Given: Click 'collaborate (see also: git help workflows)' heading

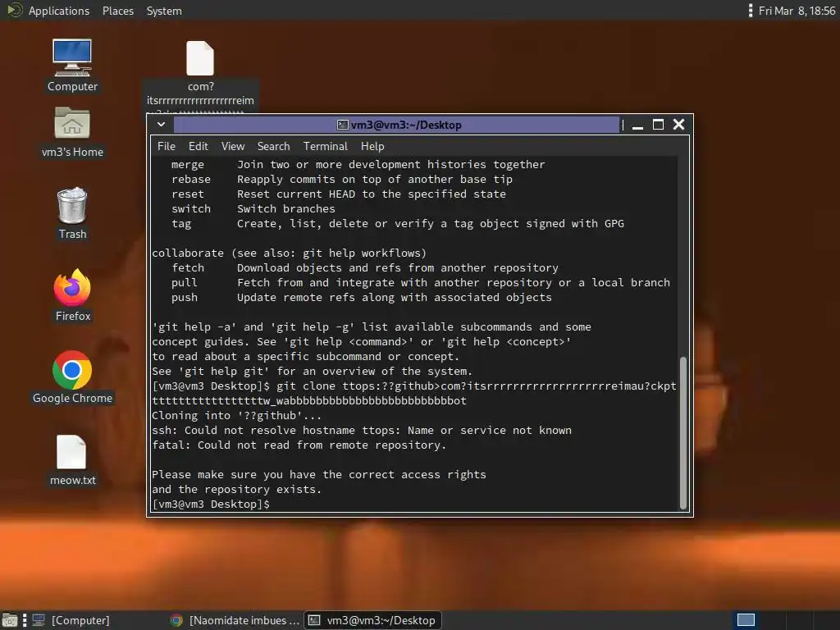Looking at the screenshot, I should pyautogui.click(x=289, y=253).
